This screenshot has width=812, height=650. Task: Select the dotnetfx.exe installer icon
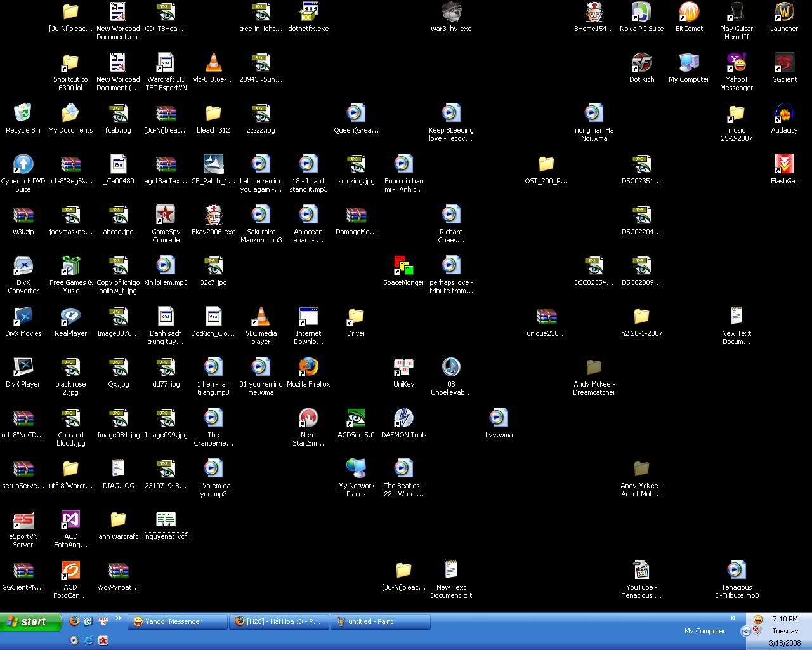[308, 17]
